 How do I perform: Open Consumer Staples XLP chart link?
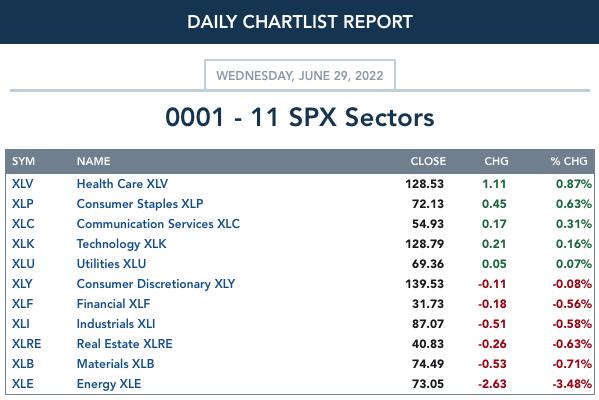click(140, 204)
